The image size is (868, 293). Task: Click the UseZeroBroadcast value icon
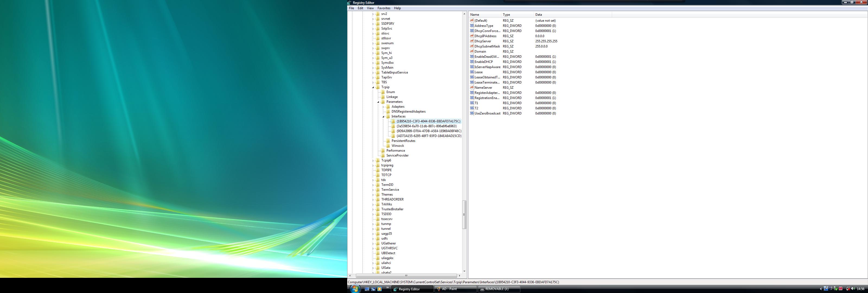point(472,113)
